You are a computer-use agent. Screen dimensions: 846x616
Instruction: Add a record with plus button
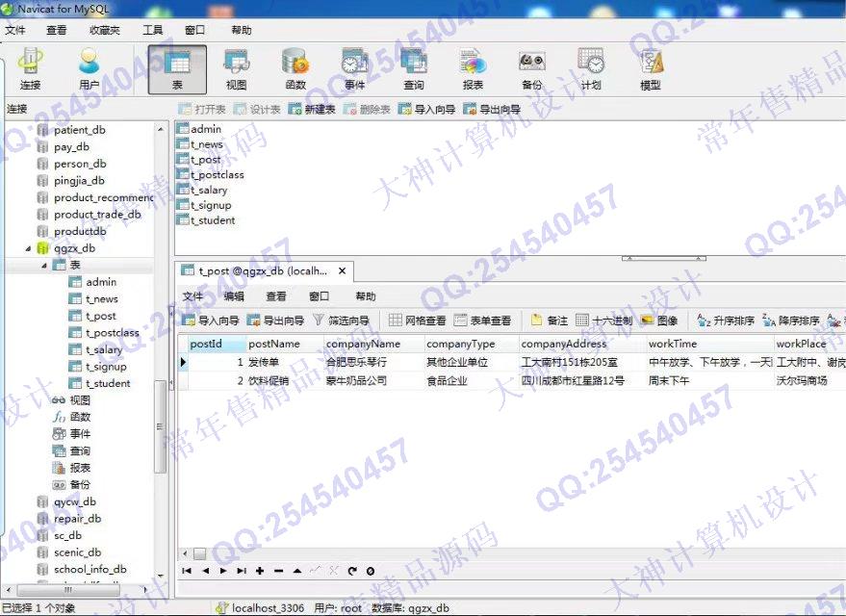pos(260,571)
